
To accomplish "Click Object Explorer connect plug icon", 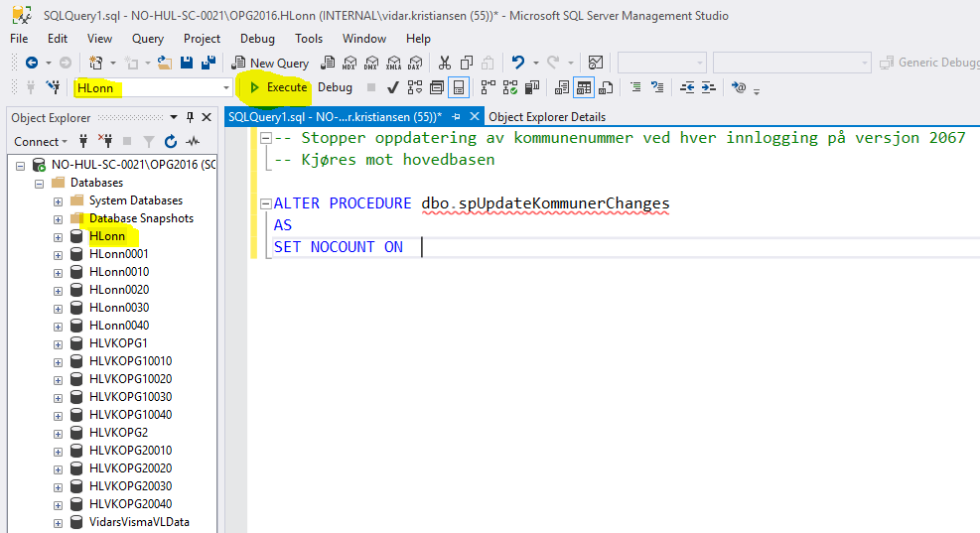I will (82, 141).
